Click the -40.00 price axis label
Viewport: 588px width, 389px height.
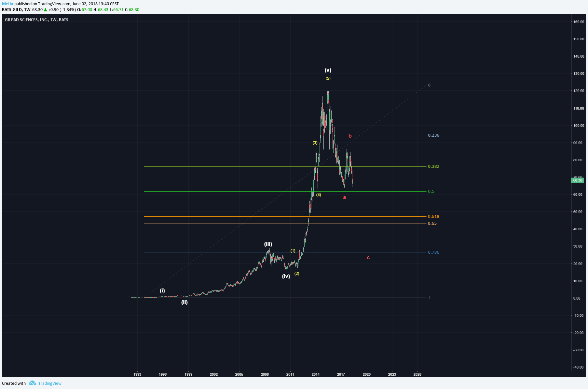(578, 368)
